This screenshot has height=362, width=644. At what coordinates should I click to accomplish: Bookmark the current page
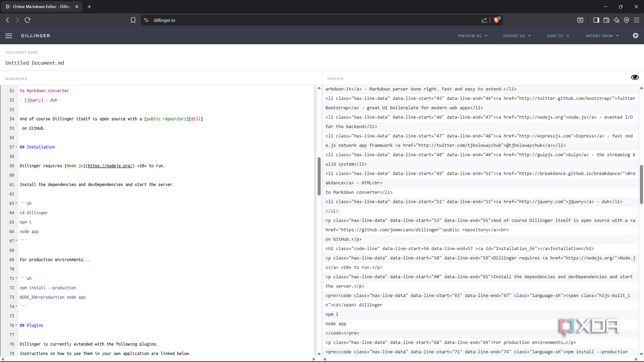(133, 20)
